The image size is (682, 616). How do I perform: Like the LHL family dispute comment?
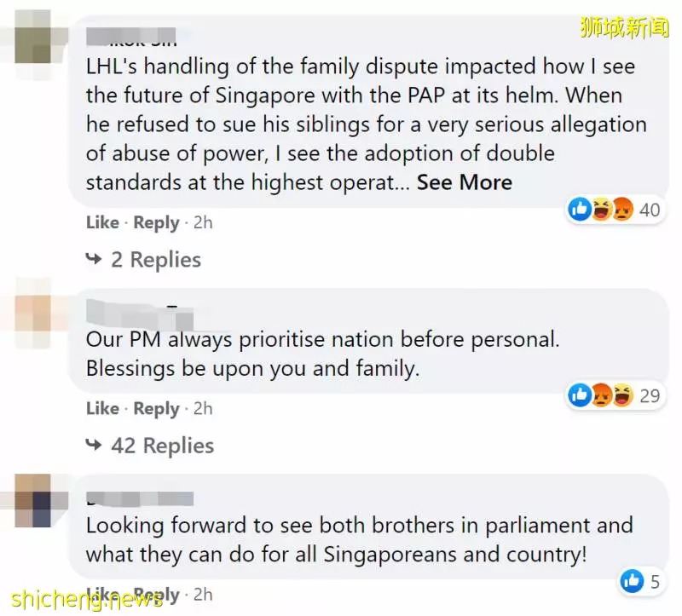pos(102,222)
